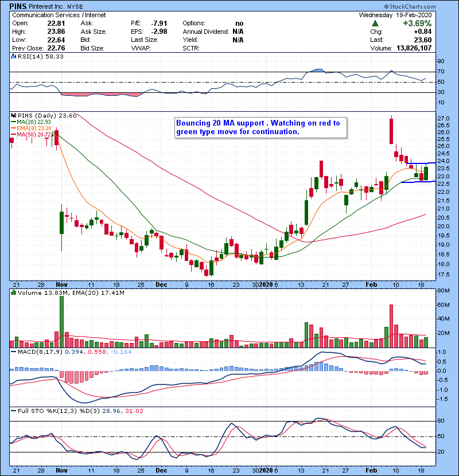
Task: Click the MA(50) 20.72 legend entry
Action: click(x=31, y=134)
